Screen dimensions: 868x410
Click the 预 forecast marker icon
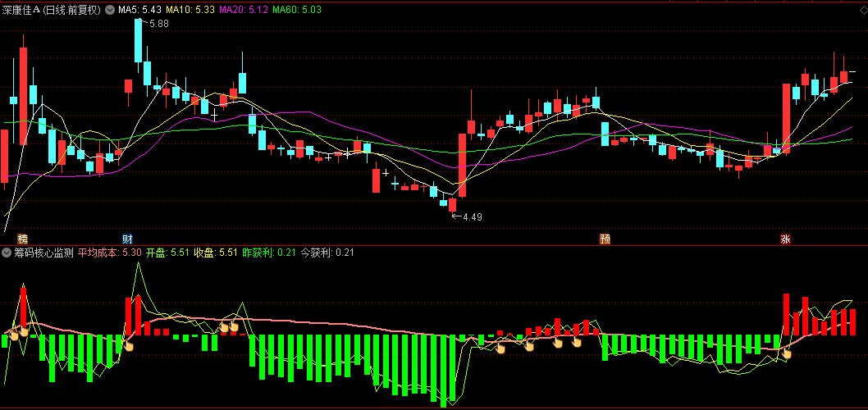click(605, 239)
